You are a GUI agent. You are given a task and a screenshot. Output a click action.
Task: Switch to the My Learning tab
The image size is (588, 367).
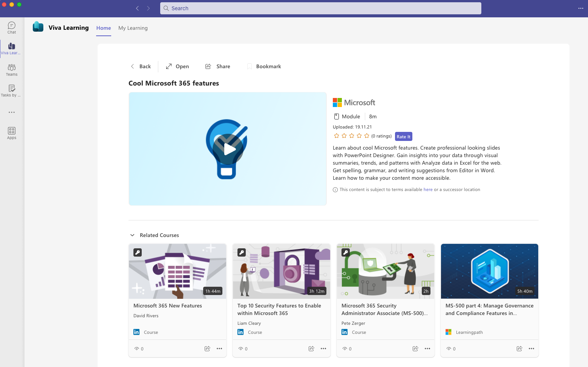click(133, 28)
